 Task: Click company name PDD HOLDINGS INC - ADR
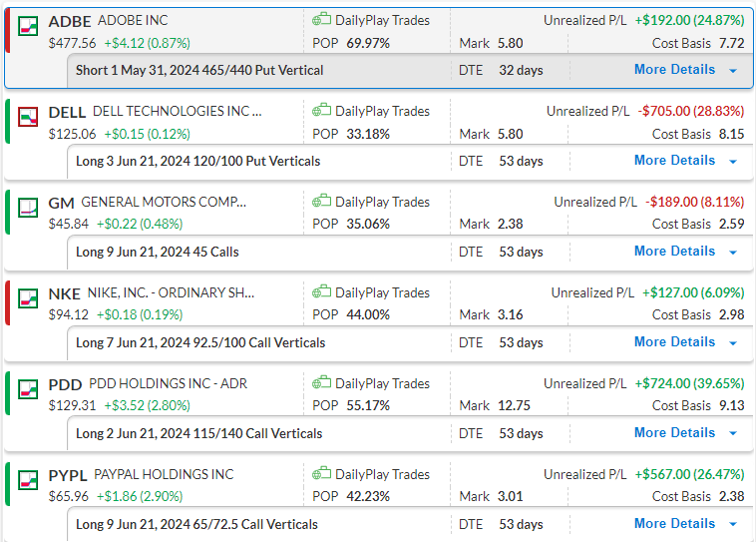pyautogui.click(x=169, y=383)
